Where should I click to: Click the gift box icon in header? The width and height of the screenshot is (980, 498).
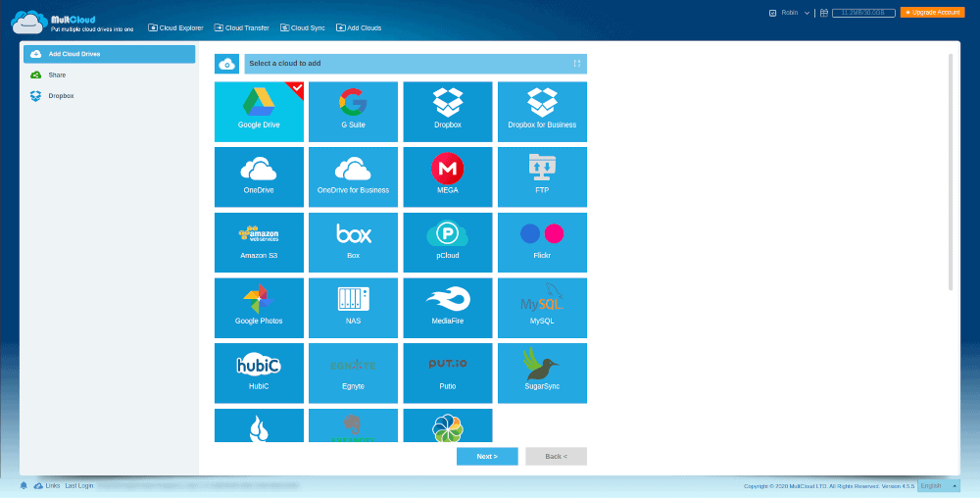pos(824,13)
